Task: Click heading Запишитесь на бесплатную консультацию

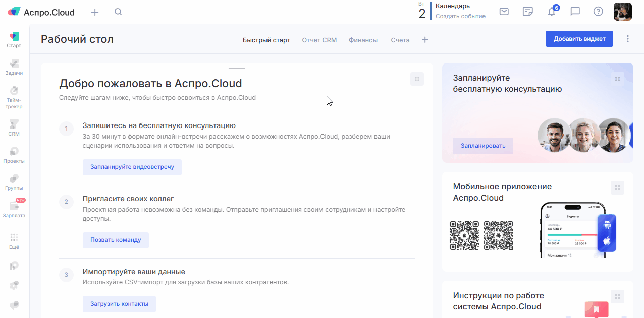Action: [x=159, y=125]
